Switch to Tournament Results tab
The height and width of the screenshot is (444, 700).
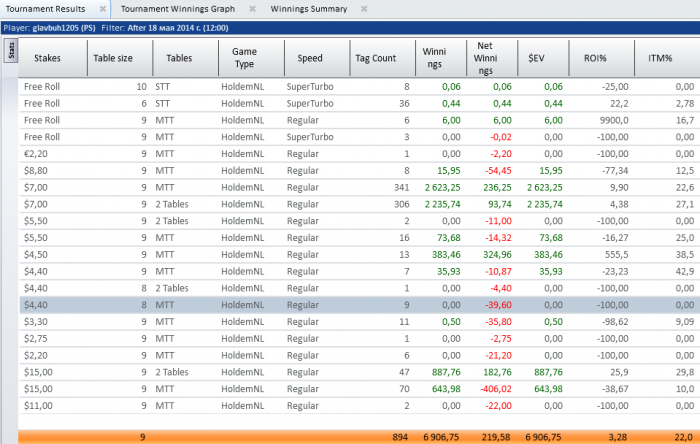point(45,9)
